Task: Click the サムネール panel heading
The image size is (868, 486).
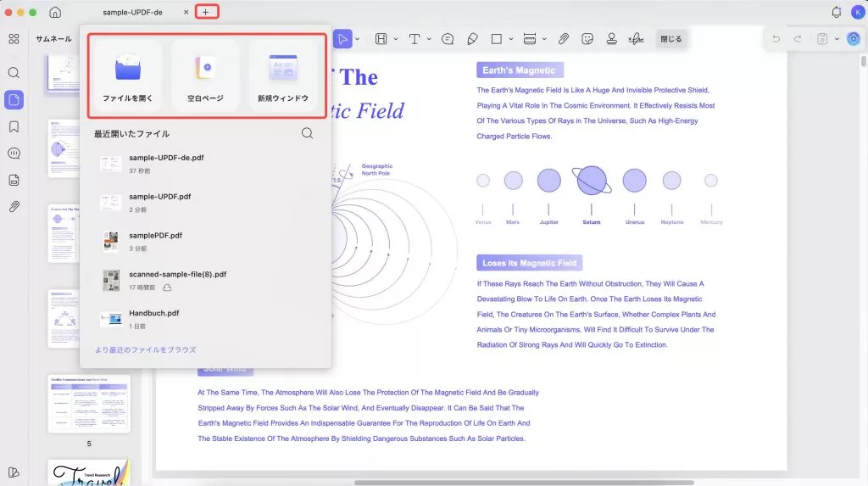Action: [53, 39]
